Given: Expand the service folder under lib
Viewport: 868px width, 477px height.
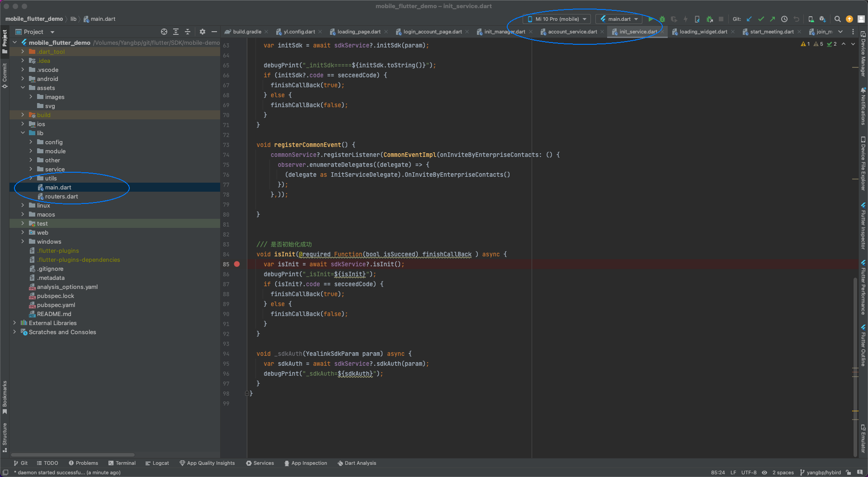Looking at the screenshot, I should pos(31,169).
